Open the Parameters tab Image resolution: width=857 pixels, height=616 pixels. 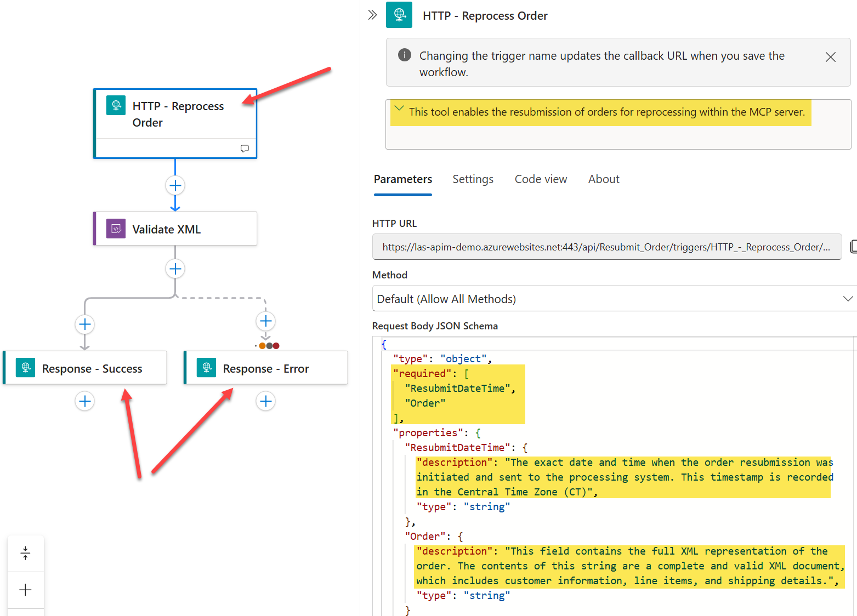(x=403, y=179)
